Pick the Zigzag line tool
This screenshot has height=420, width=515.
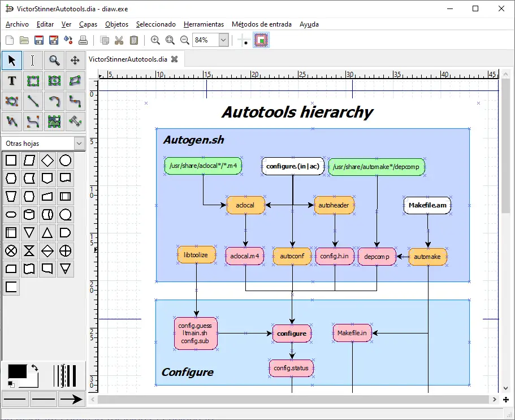tap(75, 101)
